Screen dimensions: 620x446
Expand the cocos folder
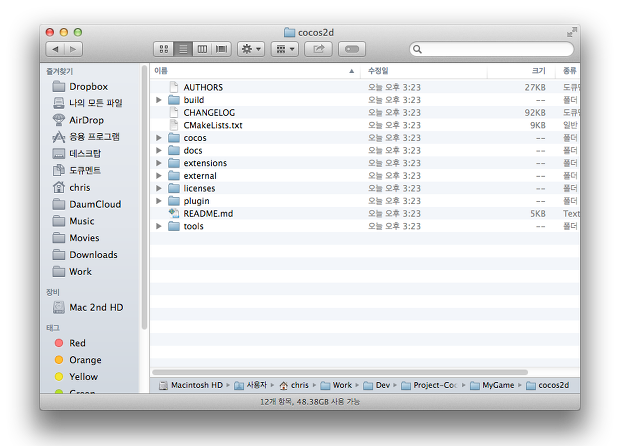pyautogui.click(x=159, y=138)
